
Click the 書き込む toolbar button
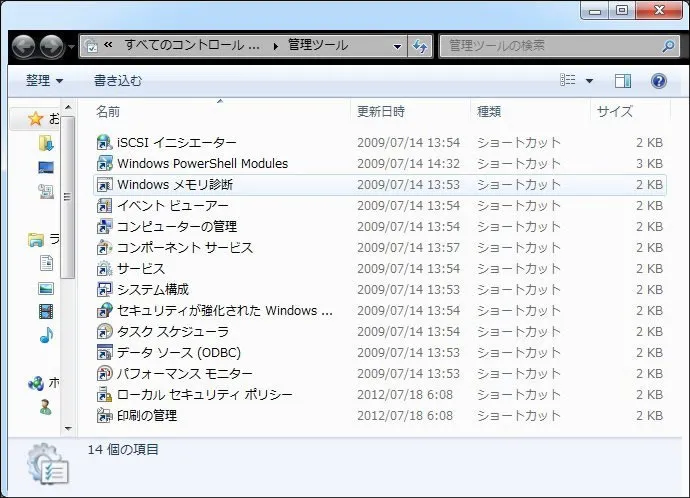pyautogui.click(x=118, y=81)
